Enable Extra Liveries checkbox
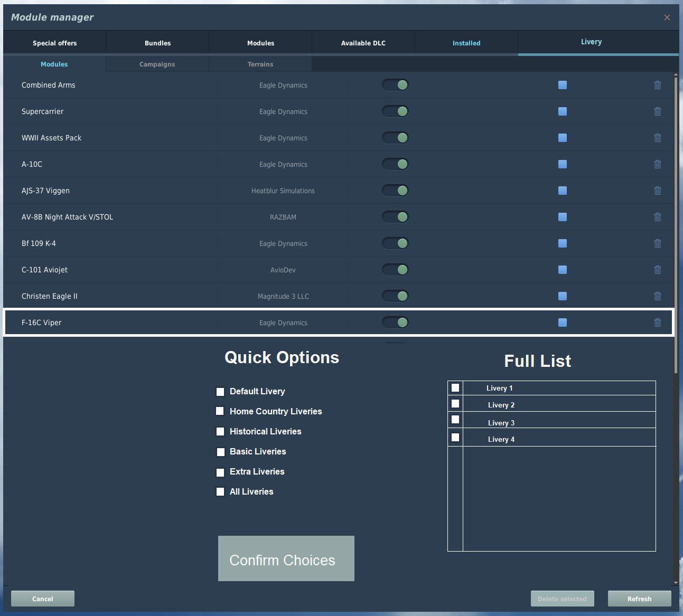This screenshot has height=616, width=683. (220, 472)
